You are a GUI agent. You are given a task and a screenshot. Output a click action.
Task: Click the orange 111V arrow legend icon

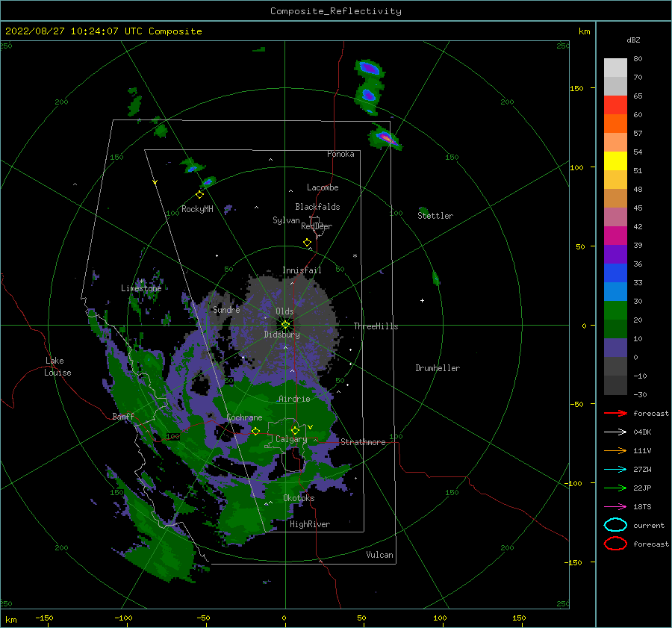tap(615, 450)
